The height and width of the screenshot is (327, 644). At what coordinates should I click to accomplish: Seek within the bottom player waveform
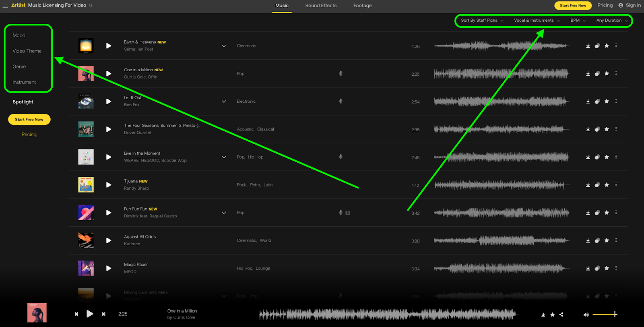point(388,315)
